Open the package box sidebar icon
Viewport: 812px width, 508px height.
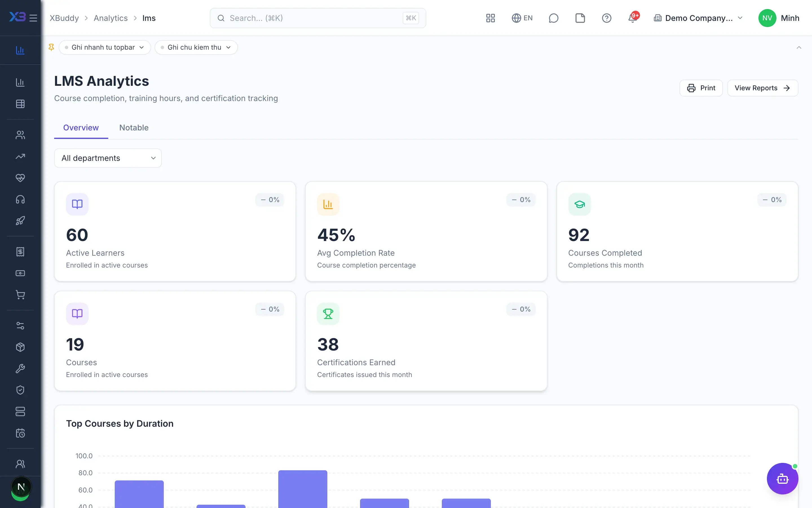point(20,347)
